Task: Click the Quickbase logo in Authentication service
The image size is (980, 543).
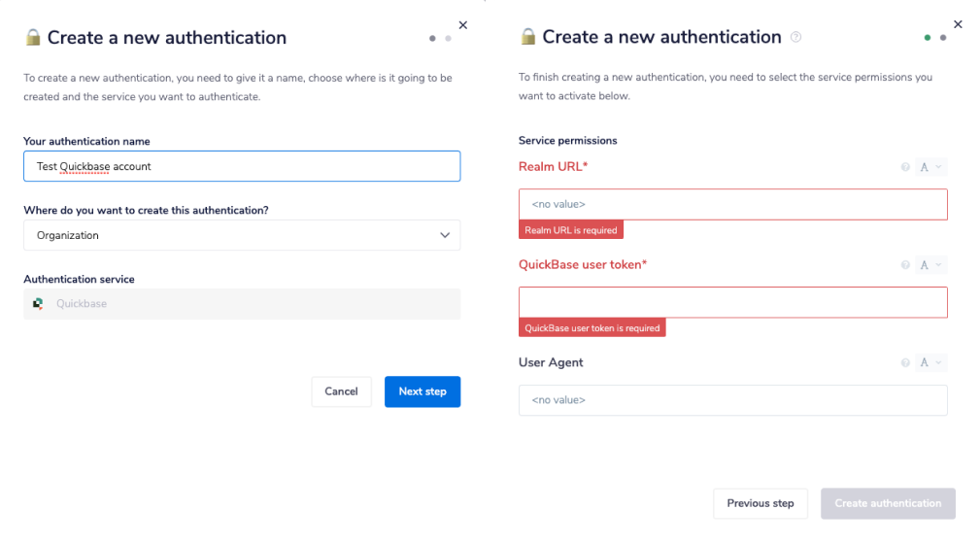Action: tap(38, 304)
